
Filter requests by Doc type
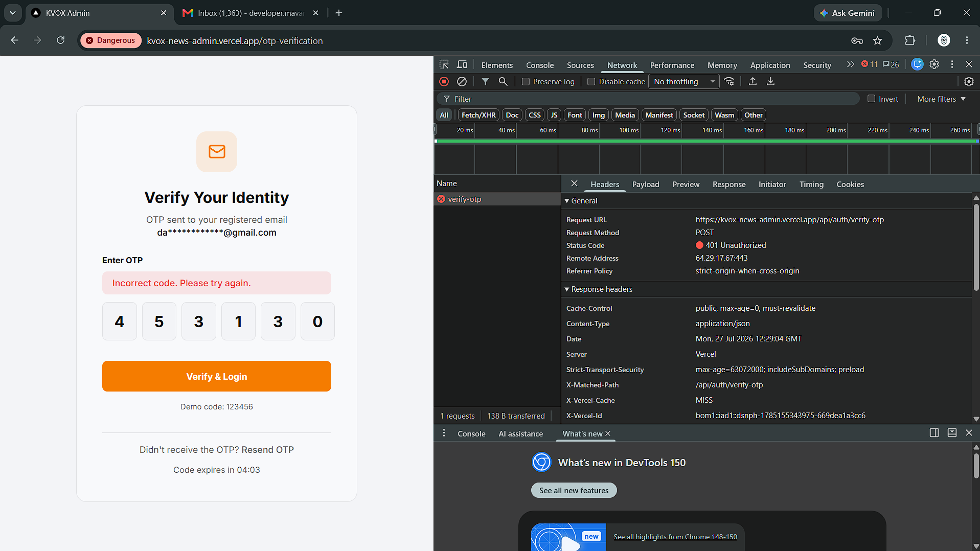tap(512, 115)
